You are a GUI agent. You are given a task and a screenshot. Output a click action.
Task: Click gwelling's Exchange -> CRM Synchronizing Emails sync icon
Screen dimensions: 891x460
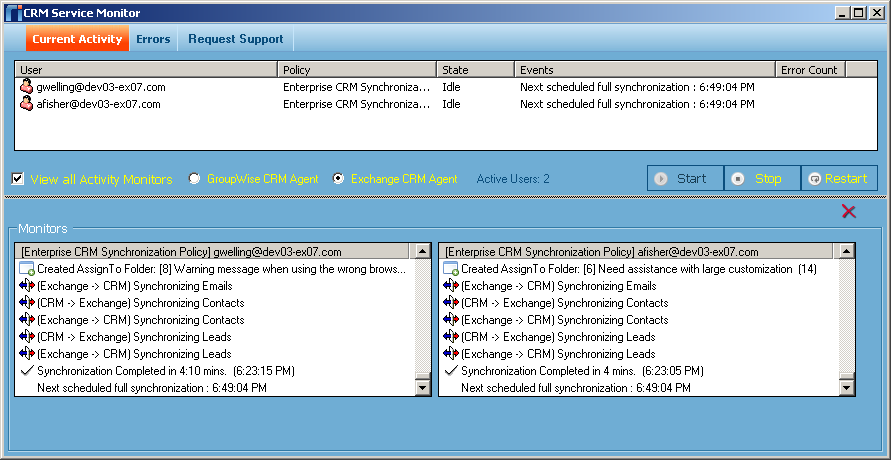(27, 286)
